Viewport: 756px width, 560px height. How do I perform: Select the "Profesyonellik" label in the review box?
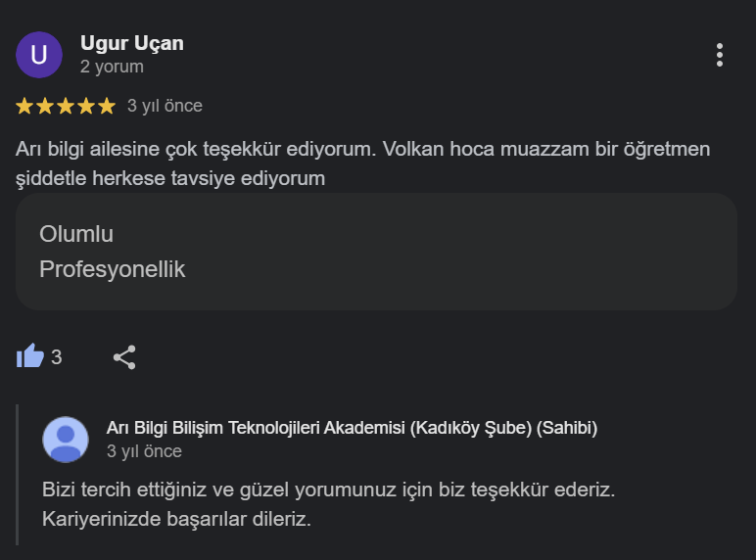(x=112, y=269)
